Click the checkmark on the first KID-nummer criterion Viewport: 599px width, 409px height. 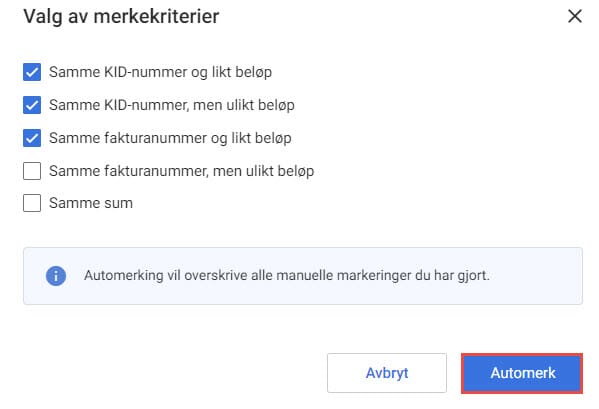tap(32, 72)
